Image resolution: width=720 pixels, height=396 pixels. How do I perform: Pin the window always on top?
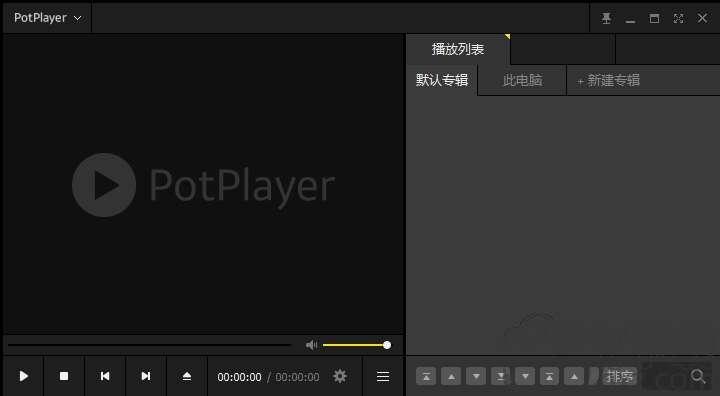606,18
